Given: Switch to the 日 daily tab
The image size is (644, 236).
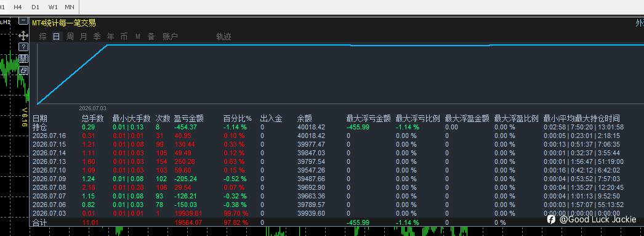Looking at the screenshot, I should tap(56, 36).
